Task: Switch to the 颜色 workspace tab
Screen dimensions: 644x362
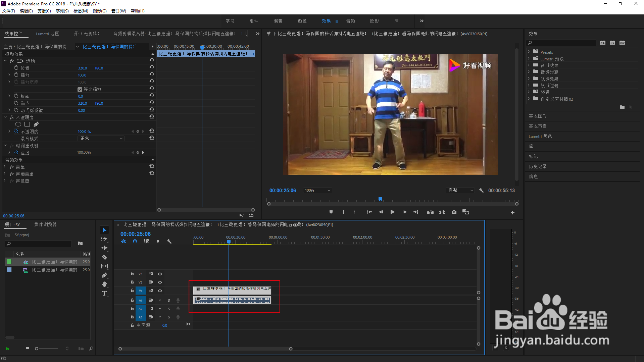Action: 302,21
